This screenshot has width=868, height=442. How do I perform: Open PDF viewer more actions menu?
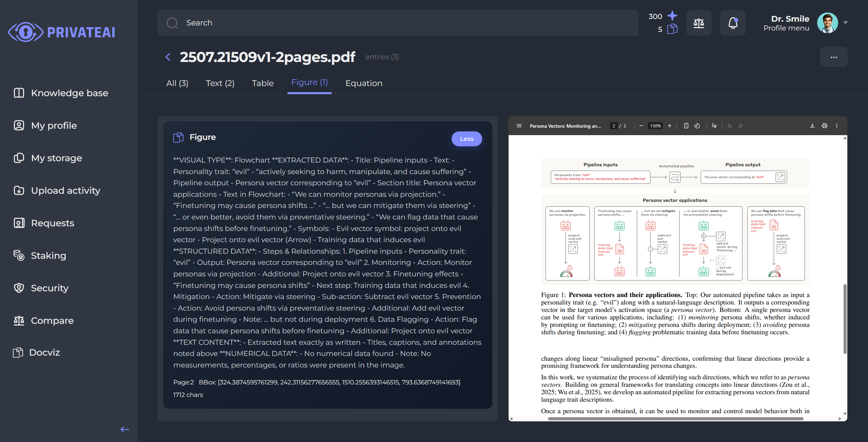836,126
